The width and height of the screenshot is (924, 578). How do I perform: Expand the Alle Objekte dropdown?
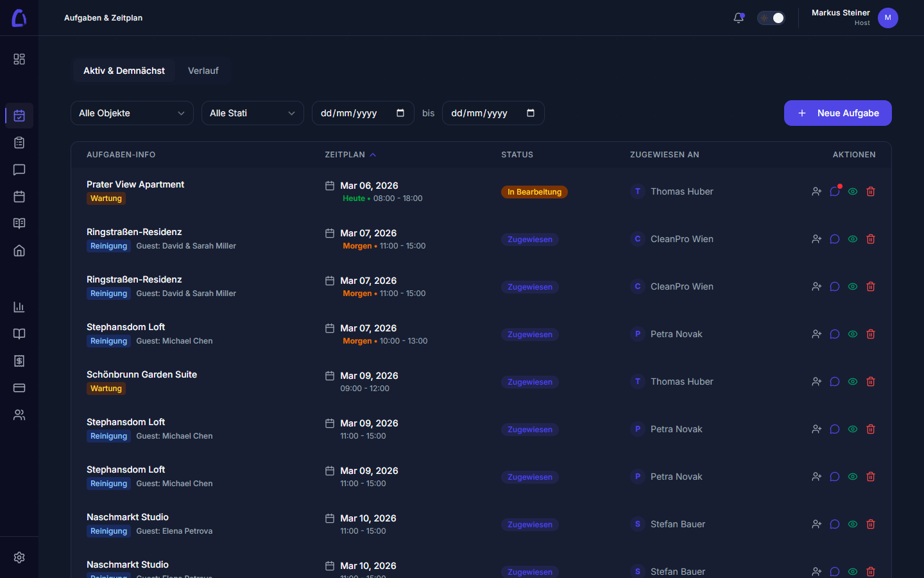click(x=132, y=113)
